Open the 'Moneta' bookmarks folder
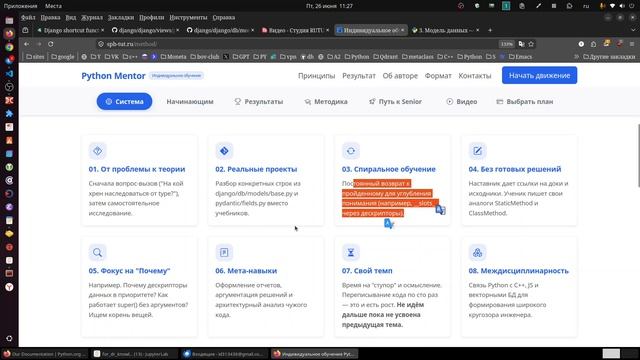Screen dimensions: 640x360 pos(173,57)
